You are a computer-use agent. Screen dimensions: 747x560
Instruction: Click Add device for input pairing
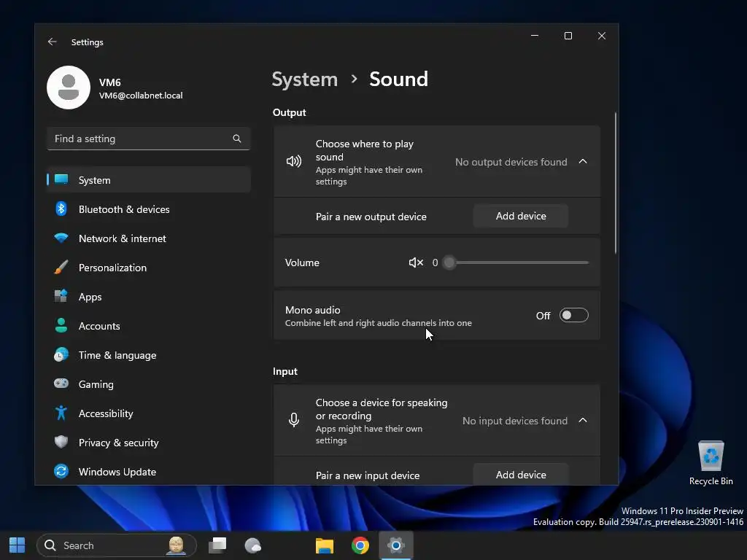pos(521,474)
